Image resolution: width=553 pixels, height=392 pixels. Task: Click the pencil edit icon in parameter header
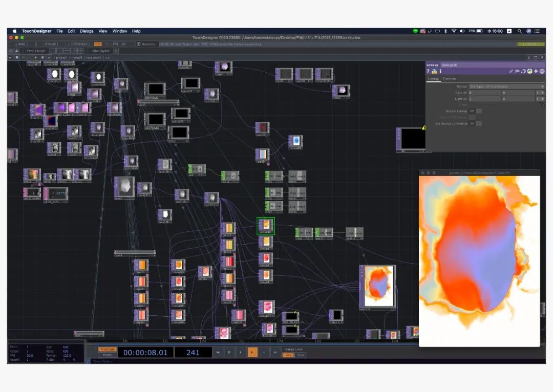511,71
